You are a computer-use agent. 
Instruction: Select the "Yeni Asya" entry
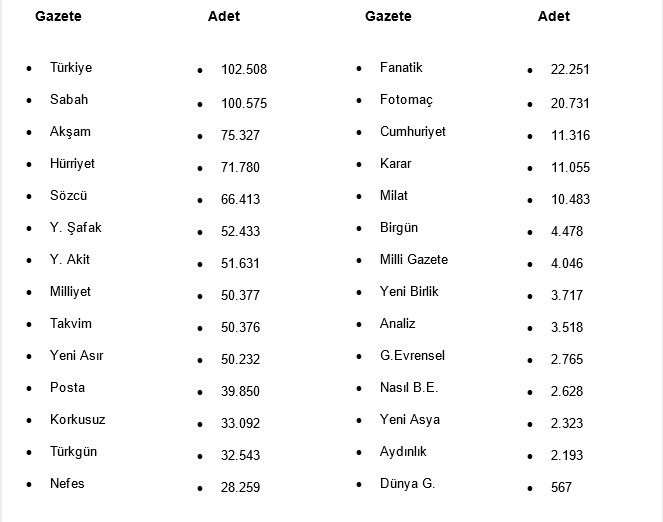pos(410,420)
